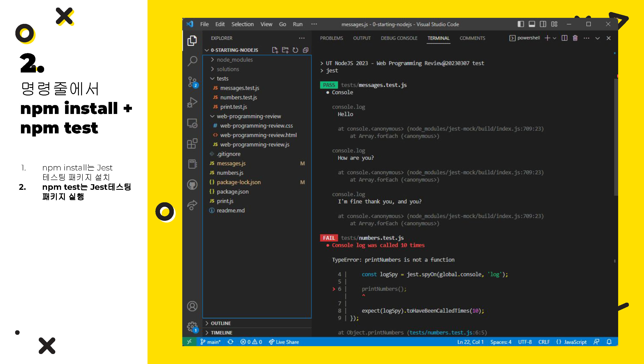Open the View menu in menu bar

265,24
